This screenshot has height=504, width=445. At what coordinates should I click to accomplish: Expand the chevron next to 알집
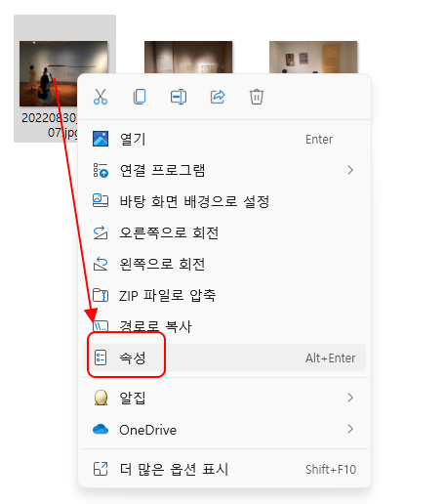(350, 398)
